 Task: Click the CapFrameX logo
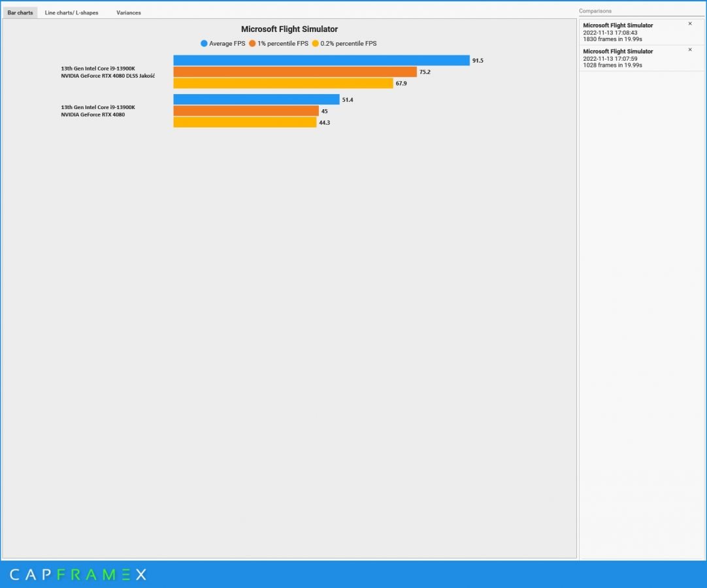click(78, 574)
